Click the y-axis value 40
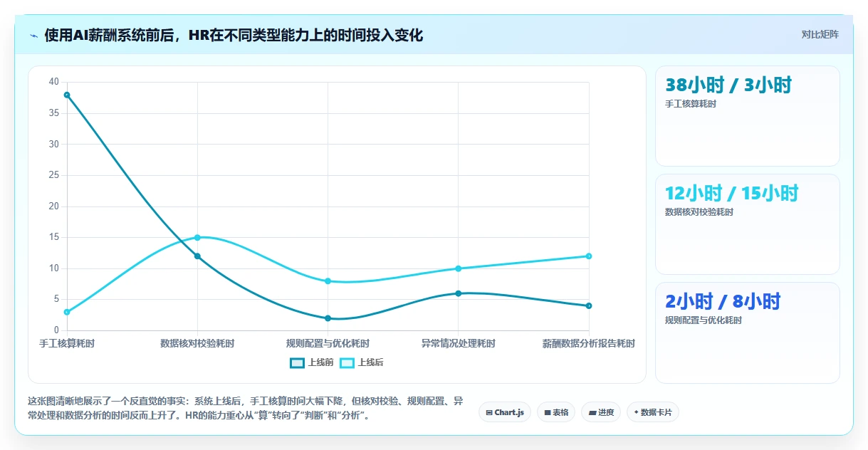Image resolution: width=868 pixels, height=450 pixels. tap(54, 82)
